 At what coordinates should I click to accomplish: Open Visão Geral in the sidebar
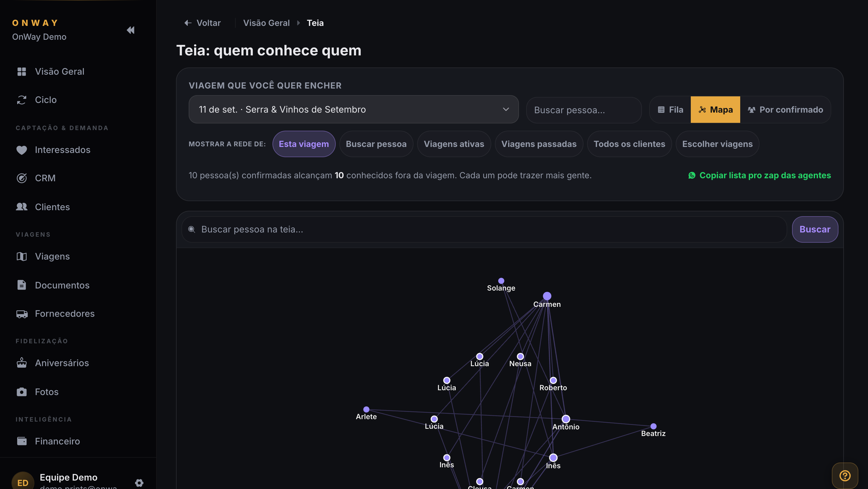point(60,71)
